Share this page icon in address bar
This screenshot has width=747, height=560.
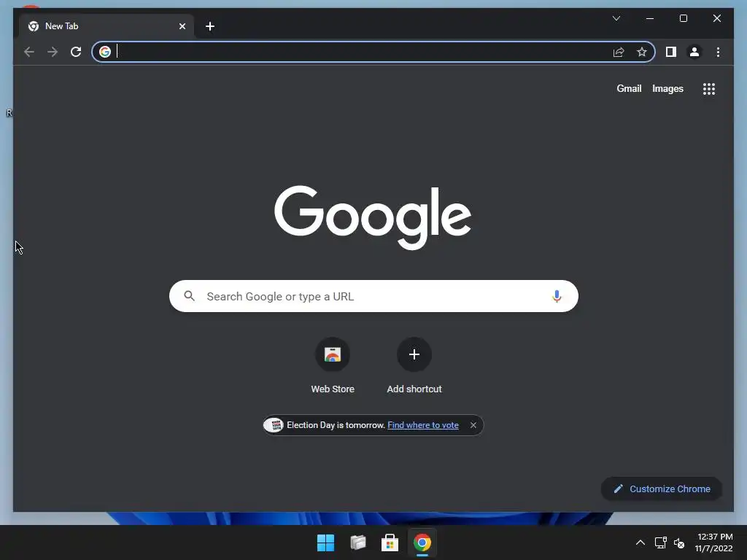point(619,52)
